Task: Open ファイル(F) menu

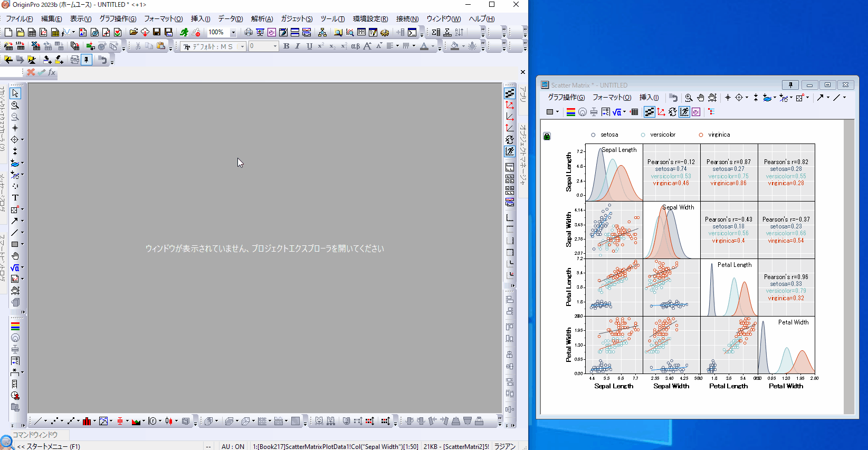Action: (x=19, y=19)
